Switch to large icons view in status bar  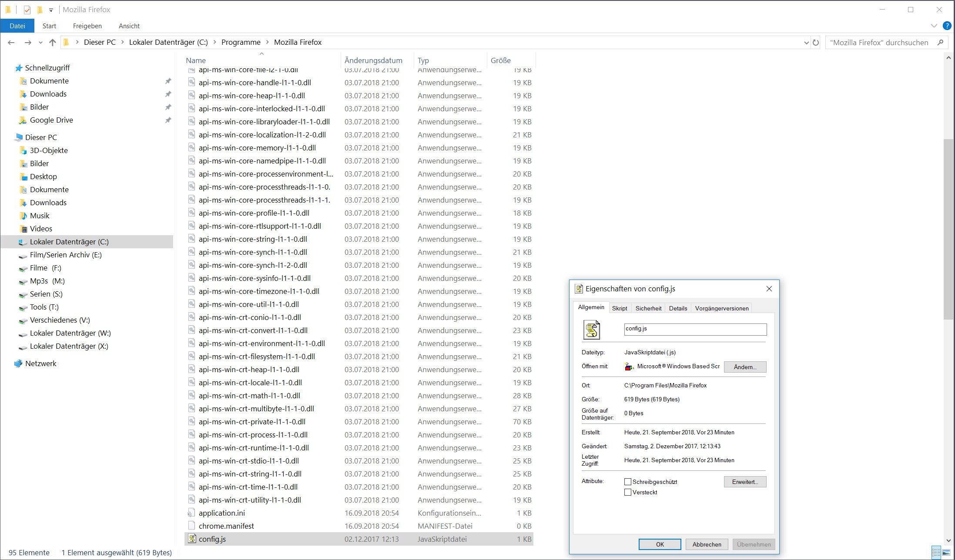[x=946, y=553]
